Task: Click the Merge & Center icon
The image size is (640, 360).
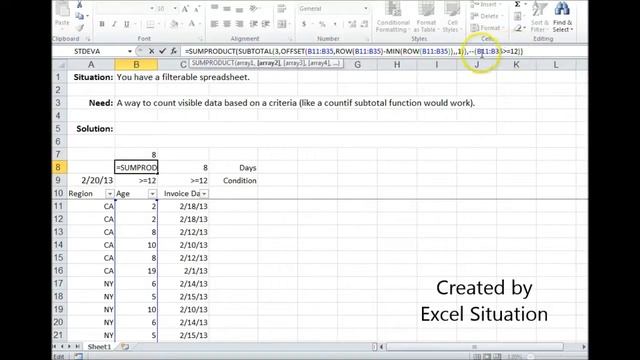Action: point(282,24)
